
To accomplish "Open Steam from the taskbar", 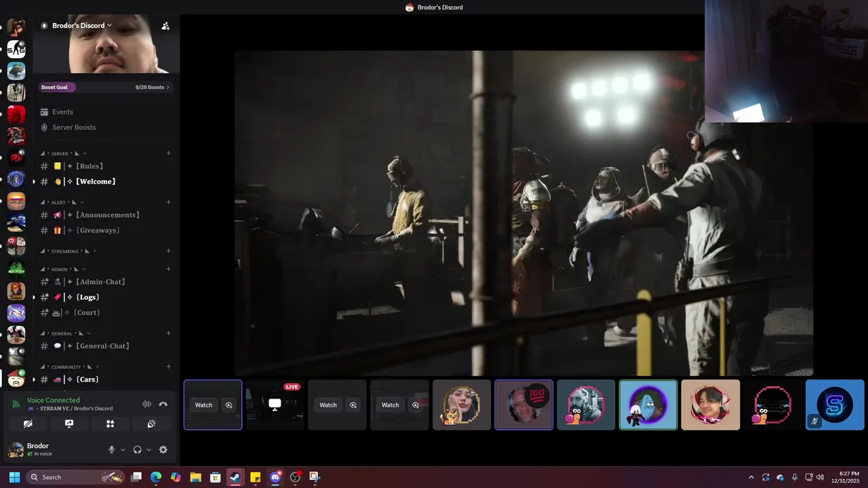I will coord(235,477).
